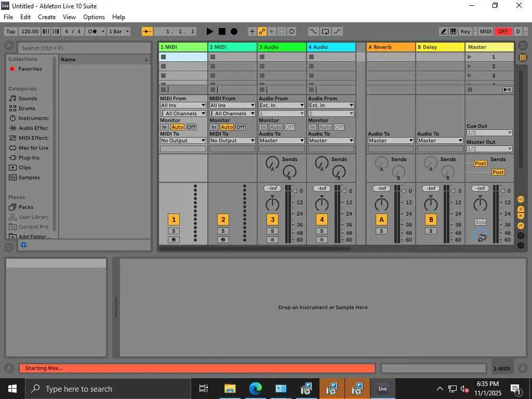The width and height of the screenshot is (532, 399).
Task: Open the quantization '1 Bar' dropdown
Action: [119, 32]
